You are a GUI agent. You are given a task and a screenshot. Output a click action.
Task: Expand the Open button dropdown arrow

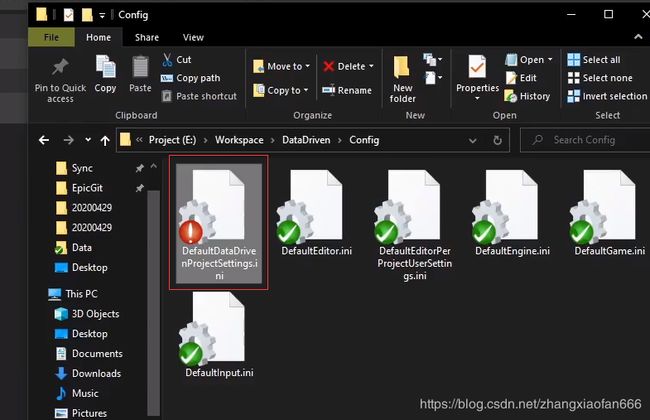550,60
